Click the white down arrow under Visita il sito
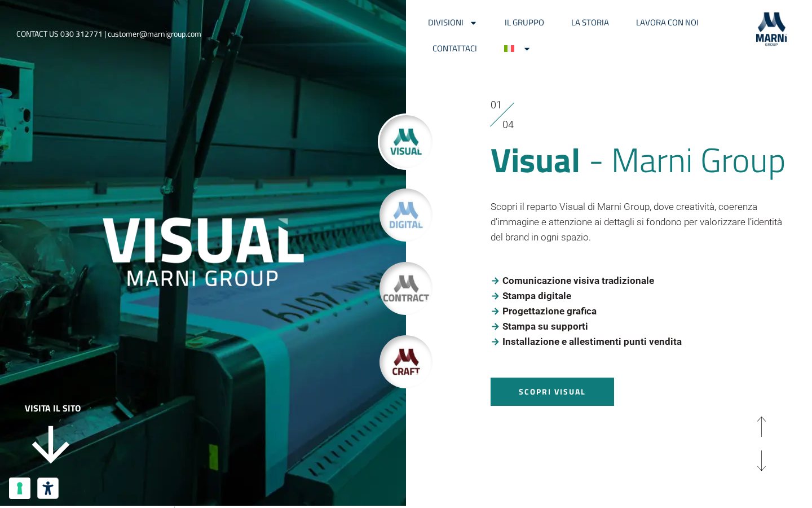Image resolution: width=812 pixels, height=508 pixels. 51,445
